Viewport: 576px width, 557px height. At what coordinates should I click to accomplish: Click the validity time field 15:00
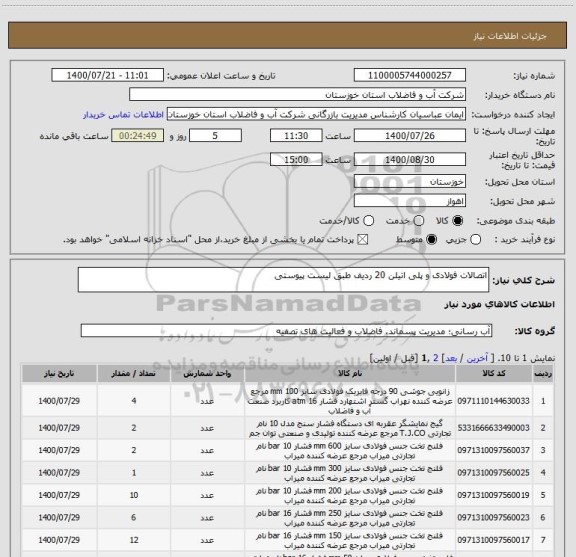click(296, 159)
